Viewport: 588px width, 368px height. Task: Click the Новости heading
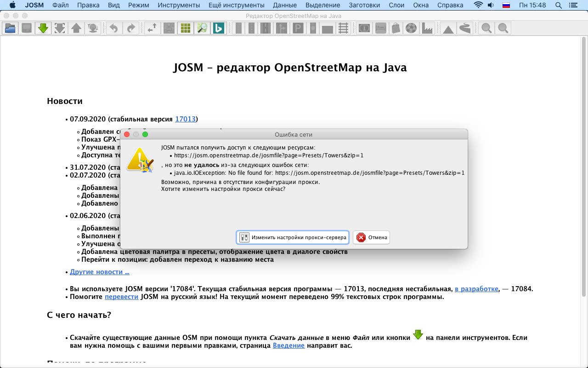65,101
